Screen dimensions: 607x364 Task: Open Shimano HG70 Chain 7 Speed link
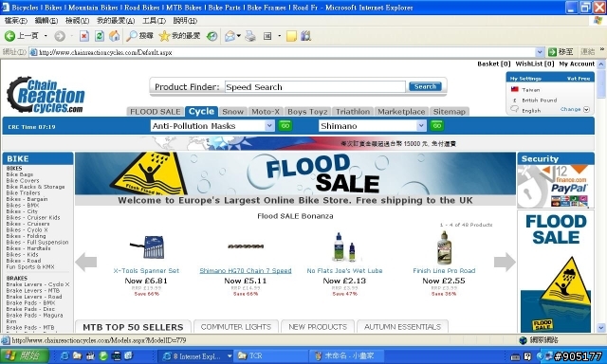click(x=246, y=270)
